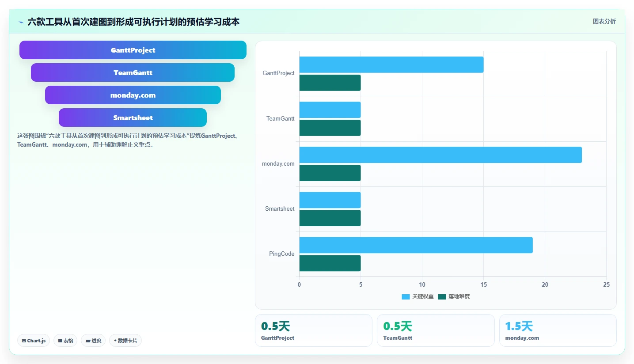Image resolution: width=634 pixels, height=364 pixels.
Task: Click the 表格 tag chip
Action: coord(65,341)
